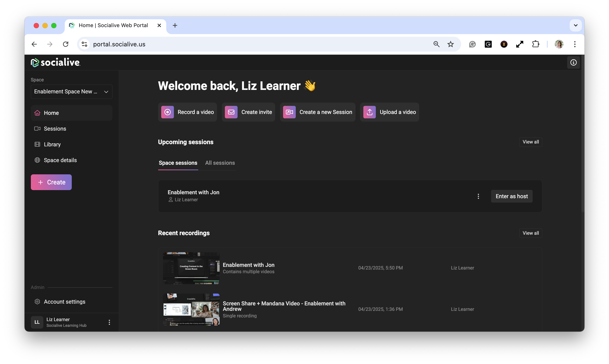Click the Create invite envelope icon
The width and height of the screenshot is (609, 364).
coord(231,112)
